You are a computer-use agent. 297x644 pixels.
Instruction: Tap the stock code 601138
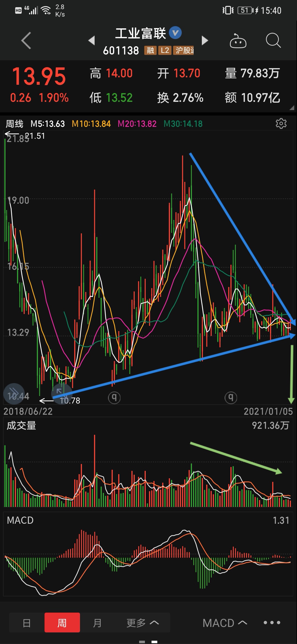pos(121,51)
